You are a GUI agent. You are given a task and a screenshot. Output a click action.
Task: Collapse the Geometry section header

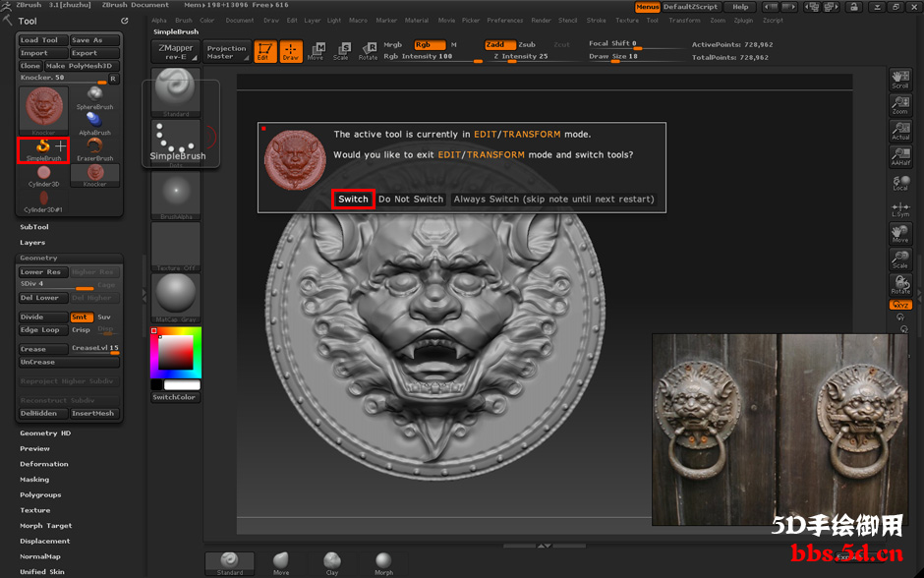coord(69,259)
